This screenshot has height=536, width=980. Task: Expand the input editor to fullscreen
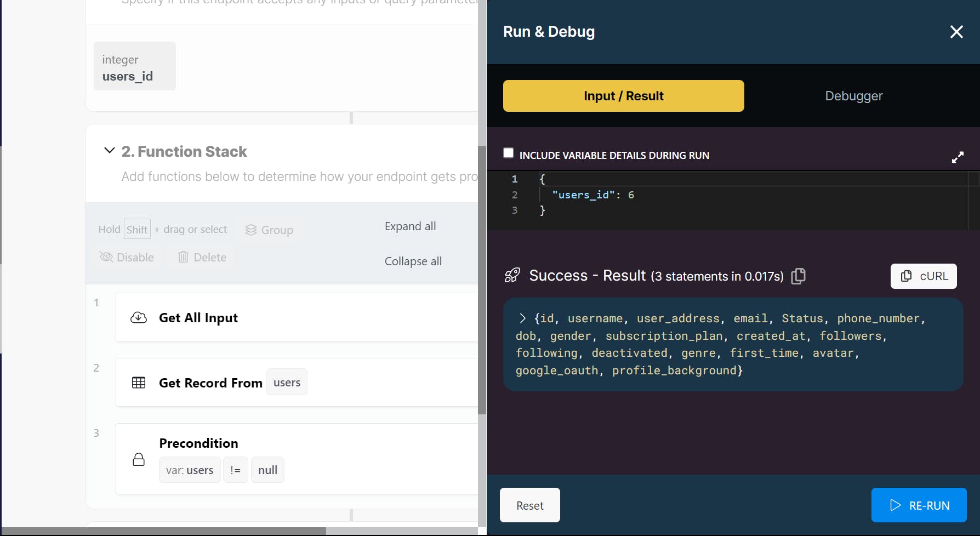(958, 157)
